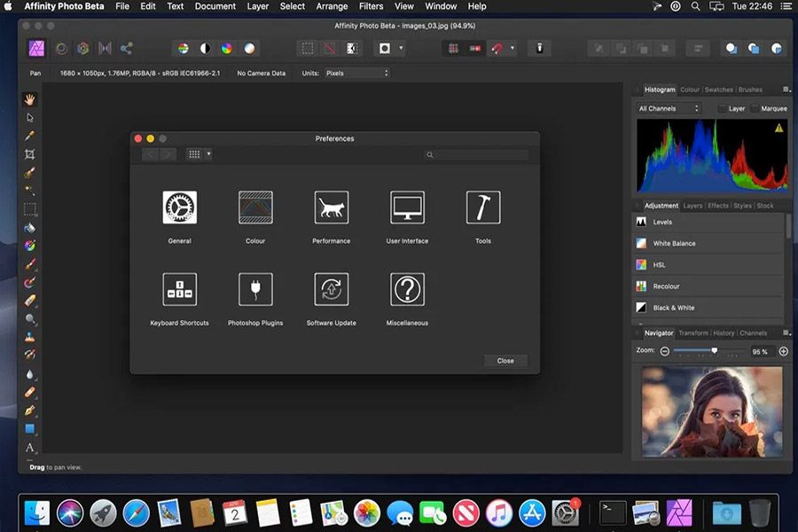The image size is (798, 532).
Task: Switch to the History tab
Action: [724, 333]
